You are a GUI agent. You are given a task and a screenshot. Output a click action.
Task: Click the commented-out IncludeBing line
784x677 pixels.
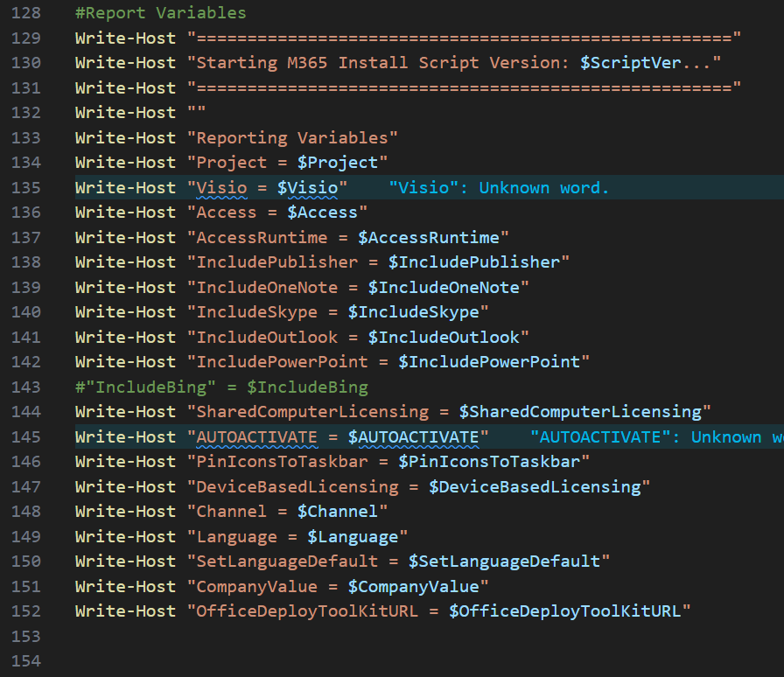[x=221, y=387]
